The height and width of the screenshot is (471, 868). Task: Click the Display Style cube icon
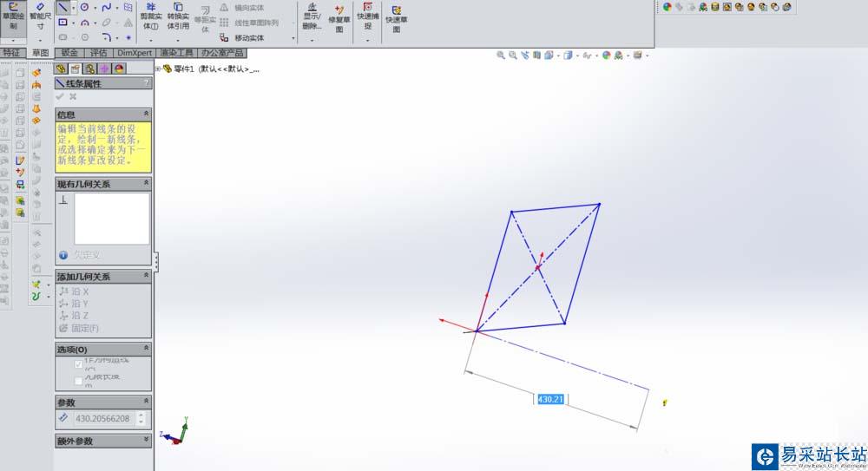click(x=568, y=56)
